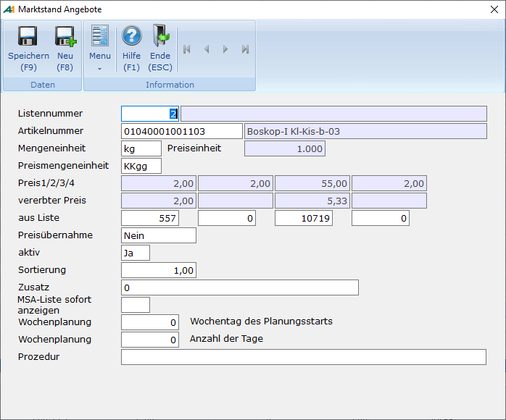
Task: Click the aus Liste field showing 557
Action: click(150, 218)
